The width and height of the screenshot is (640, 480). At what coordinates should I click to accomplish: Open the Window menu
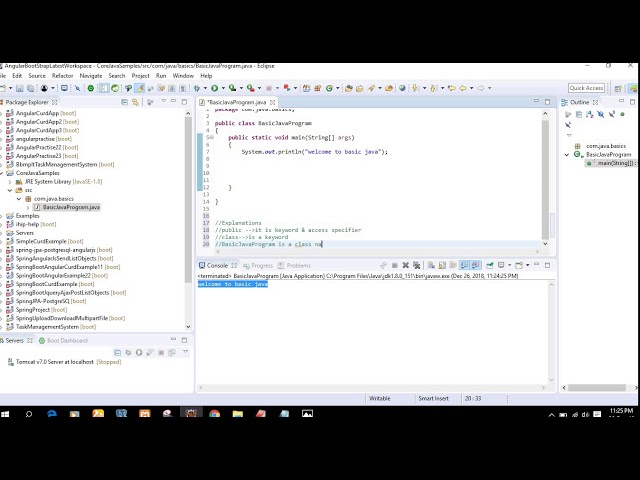click(183, 76)
